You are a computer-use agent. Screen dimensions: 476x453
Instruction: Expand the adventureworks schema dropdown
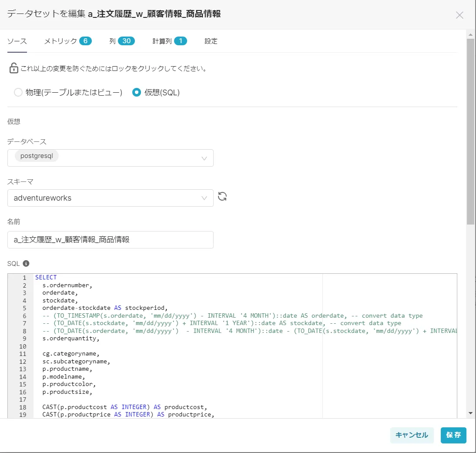[x=111, y=198]
